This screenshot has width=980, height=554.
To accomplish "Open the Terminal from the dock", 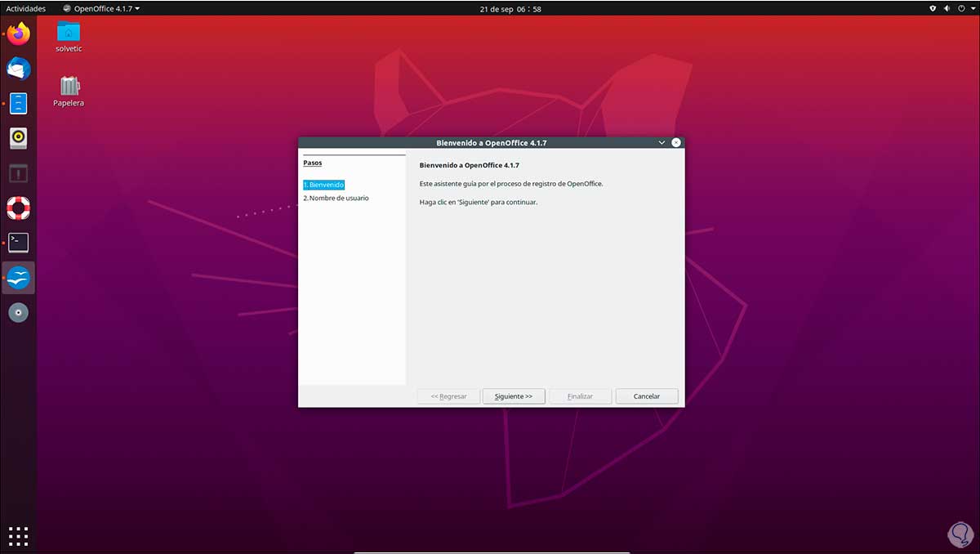I will (18, 243).
